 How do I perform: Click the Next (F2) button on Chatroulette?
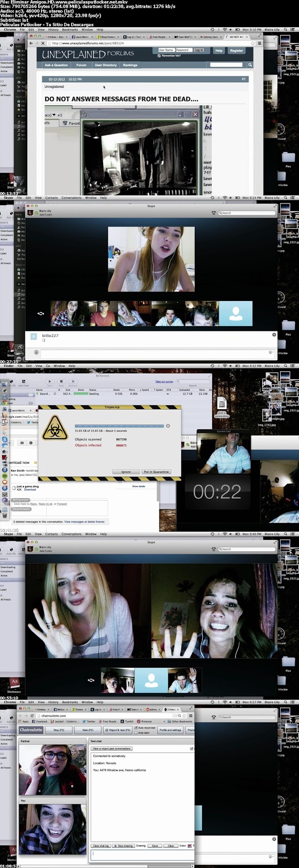tap(87, 730)
